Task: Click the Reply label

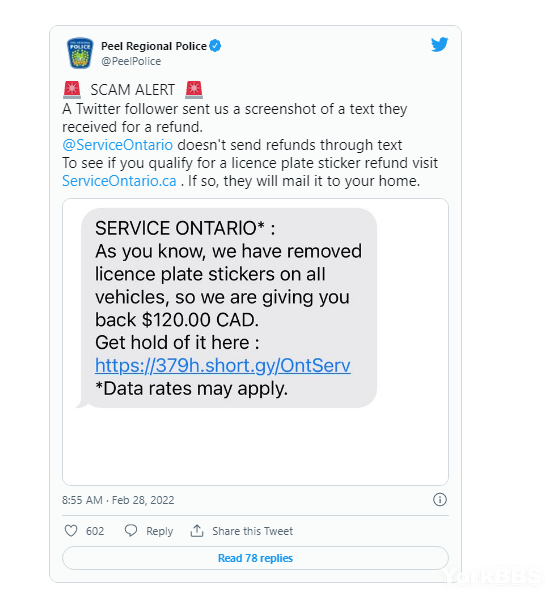Action: [159, 531]
